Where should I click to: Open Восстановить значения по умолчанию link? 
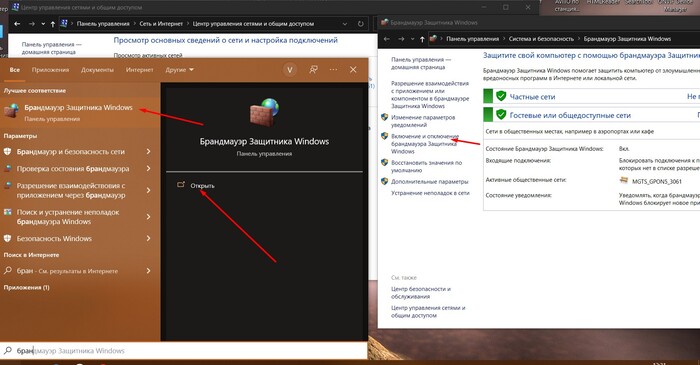click(x=426, y=166)
